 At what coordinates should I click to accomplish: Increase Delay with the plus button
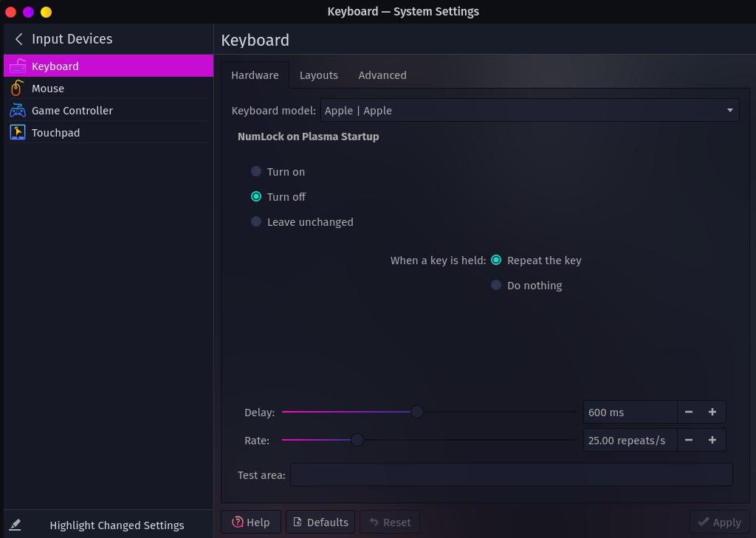(712, 413)
